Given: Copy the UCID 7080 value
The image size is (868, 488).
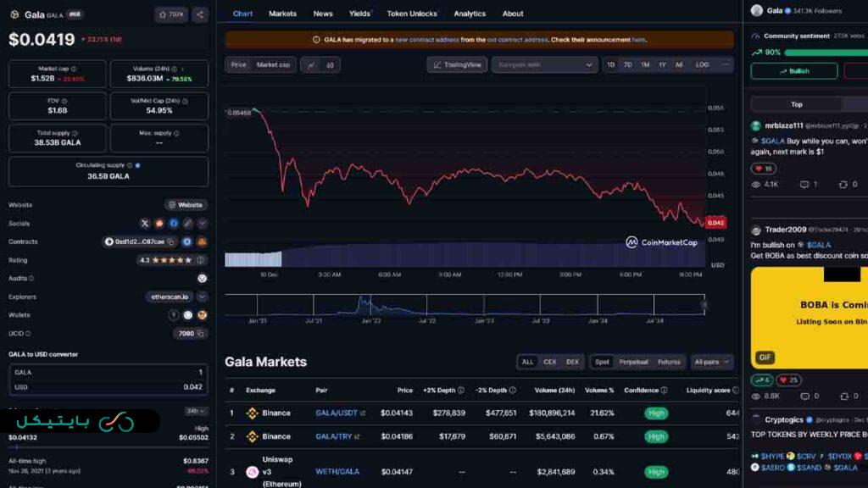Looking at the screenshot, I should (200, 334).
